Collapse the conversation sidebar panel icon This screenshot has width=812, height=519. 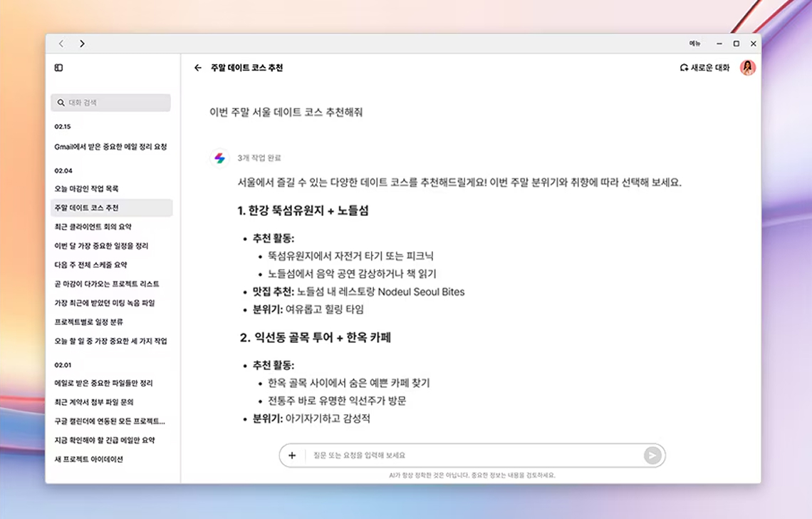[58, 67]
